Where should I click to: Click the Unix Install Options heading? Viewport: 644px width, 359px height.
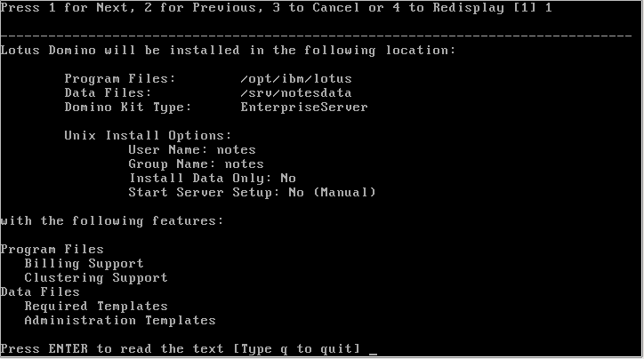pos(148,136)
